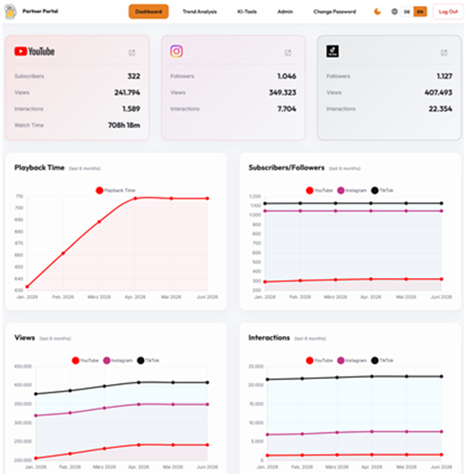466x476 pixels.
Task: Click the TikTok Followers value 1.127
Action: coord(444,76)
